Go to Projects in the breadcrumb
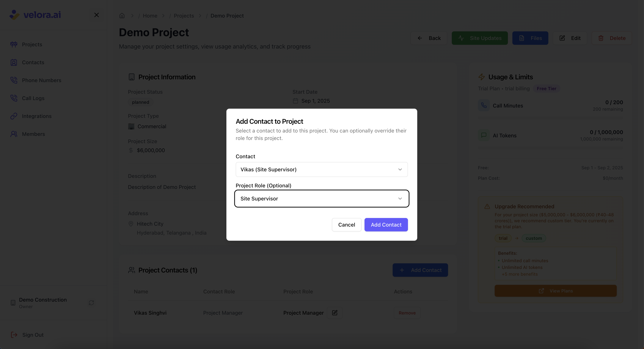The image size is (644, 349). (x=184, y=15)
